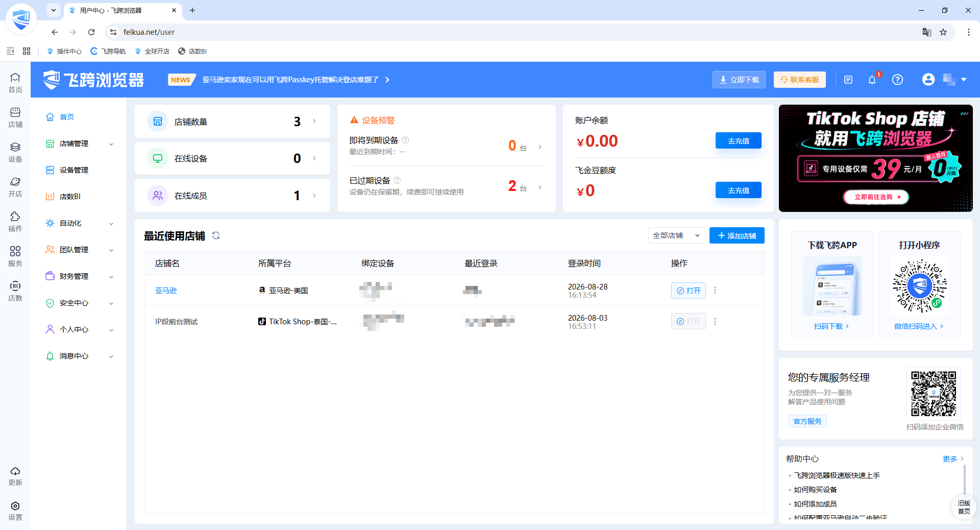This screenshot has width=980, height=530.
Task: Open the 首页 icon in the left rail
Action: 15,82
